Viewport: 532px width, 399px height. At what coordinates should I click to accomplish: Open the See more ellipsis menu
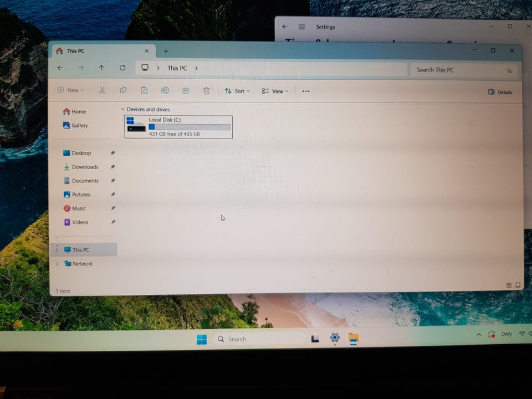306,91
